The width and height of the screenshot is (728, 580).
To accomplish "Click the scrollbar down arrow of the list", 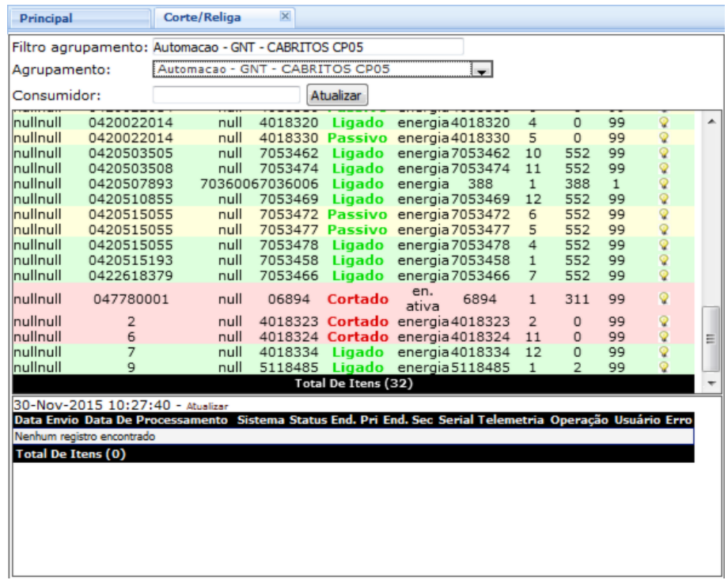I will click(710, 383).
